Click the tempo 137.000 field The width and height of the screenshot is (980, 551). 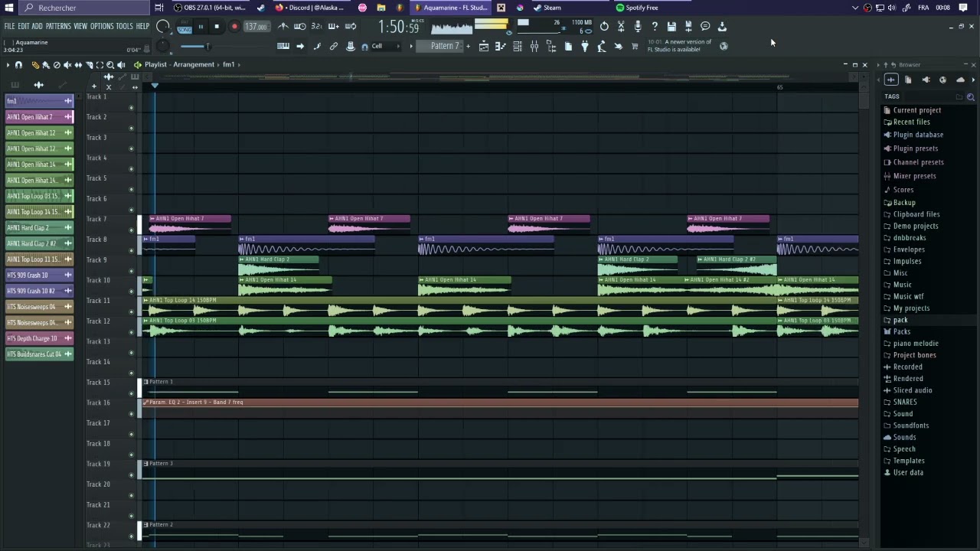(256, 27)
